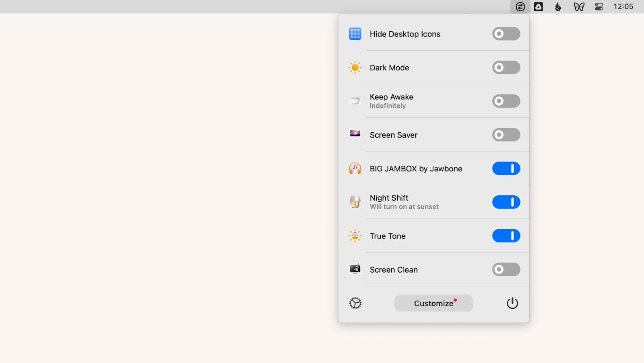Enable the Dark Mode toggle
This screenshot has height=363, width=644.
point(506,67)
